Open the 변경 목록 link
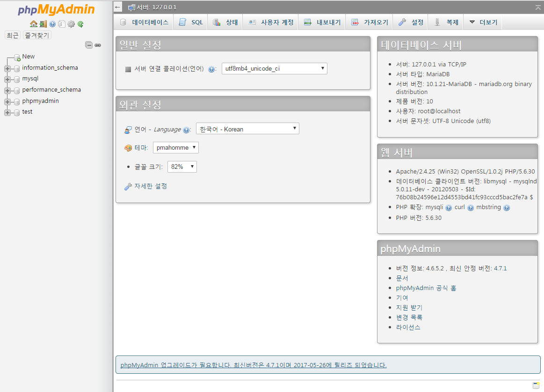The width and height of the screenshot is (544, 392). coord(409,317)
